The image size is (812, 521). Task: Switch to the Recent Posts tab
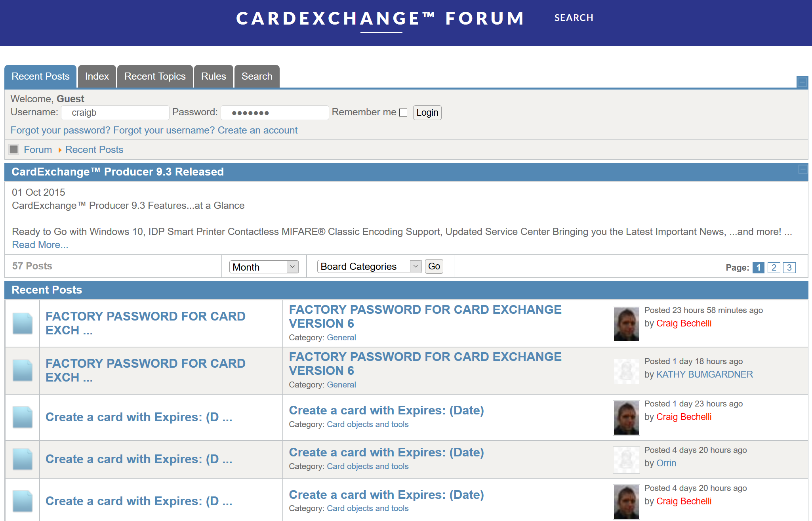(40, 76)
